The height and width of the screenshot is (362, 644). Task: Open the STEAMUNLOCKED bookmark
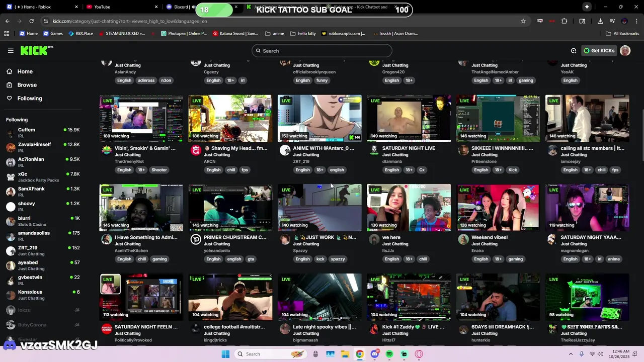(x=122, y=34)
